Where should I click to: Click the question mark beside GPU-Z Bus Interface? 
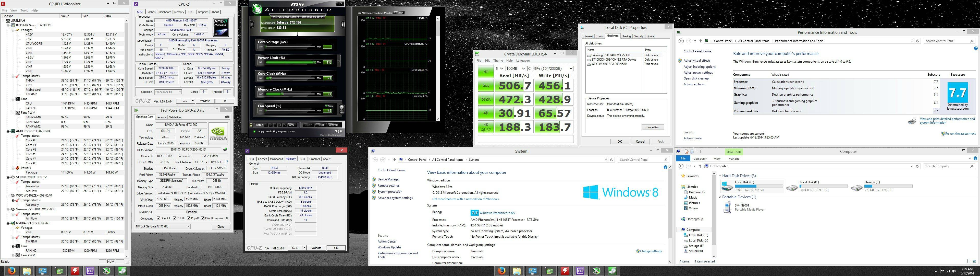(227, 162)
